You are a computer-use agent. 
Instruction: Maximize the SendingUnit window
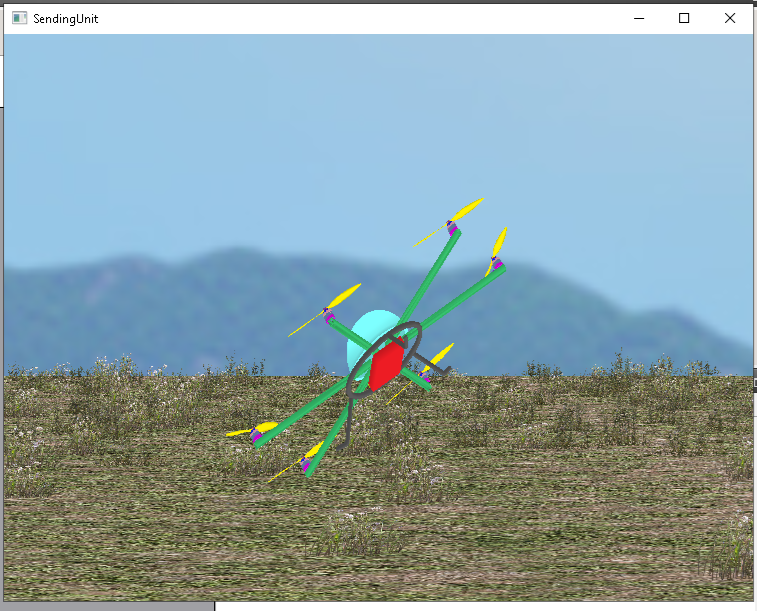click(x=684, y=18)
